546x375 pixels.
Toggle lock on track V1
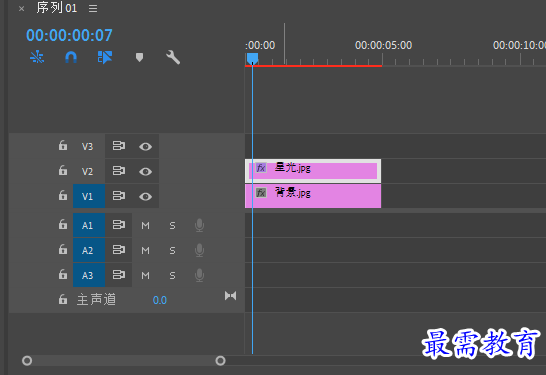pos(63,195)
